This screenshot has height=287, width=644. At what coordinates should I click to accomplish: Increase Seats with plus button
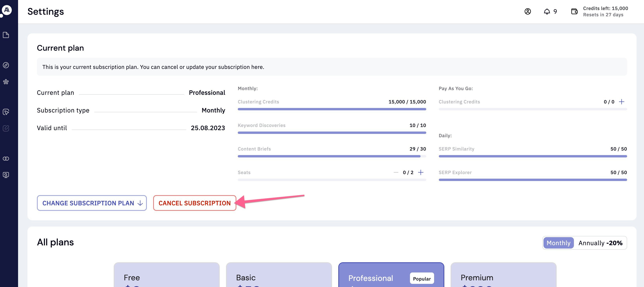coord(421,173)
